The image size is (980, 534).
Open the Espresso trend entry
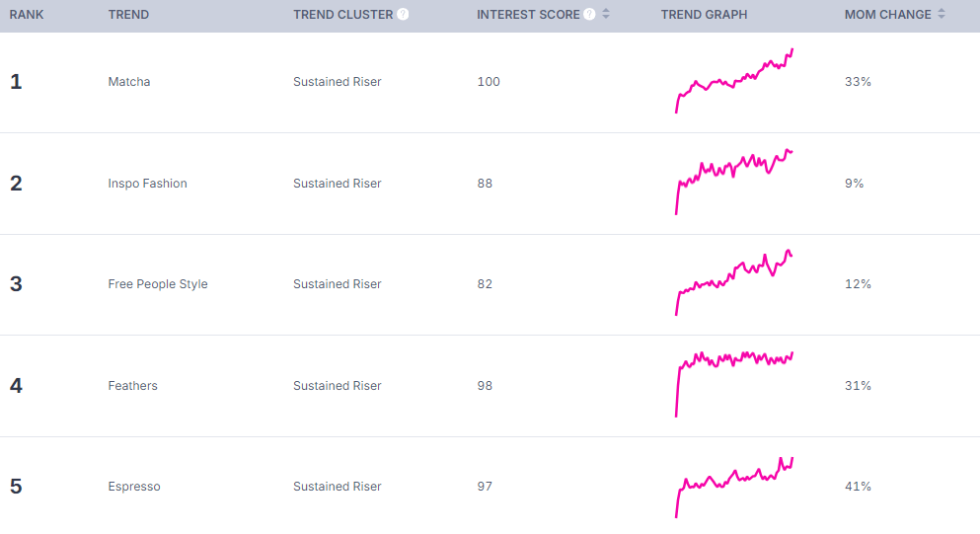134,487
